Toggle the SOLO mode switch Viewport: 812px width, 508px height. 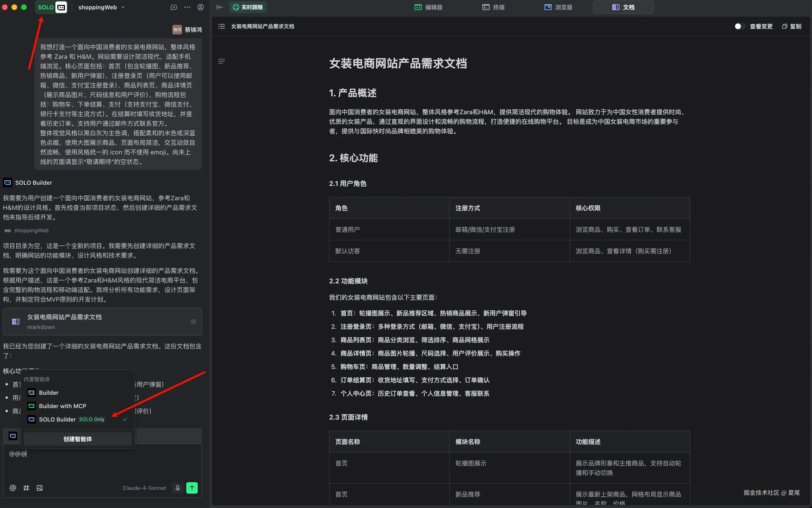click(52, 7)
